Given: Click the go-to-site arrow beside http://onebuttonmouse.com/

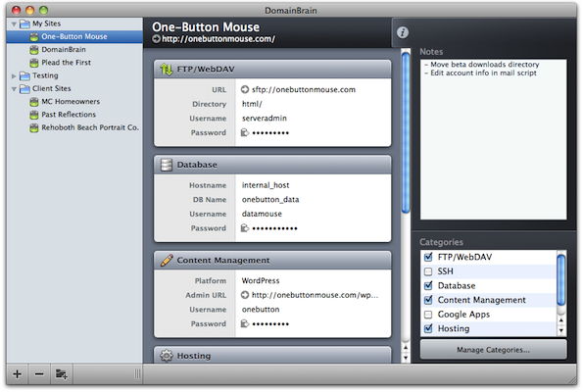Looking at the screenshot, I should 156,38.
